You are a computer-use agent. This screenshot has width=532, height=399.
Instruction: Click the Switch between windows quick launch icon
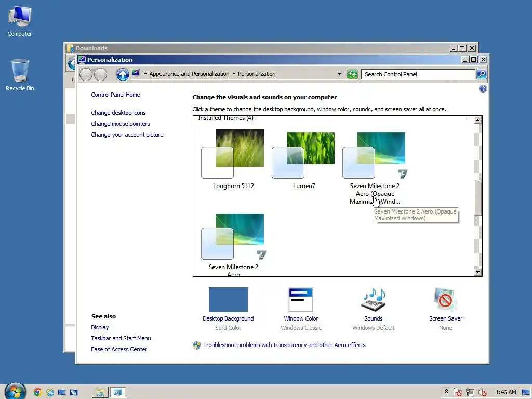74,393
